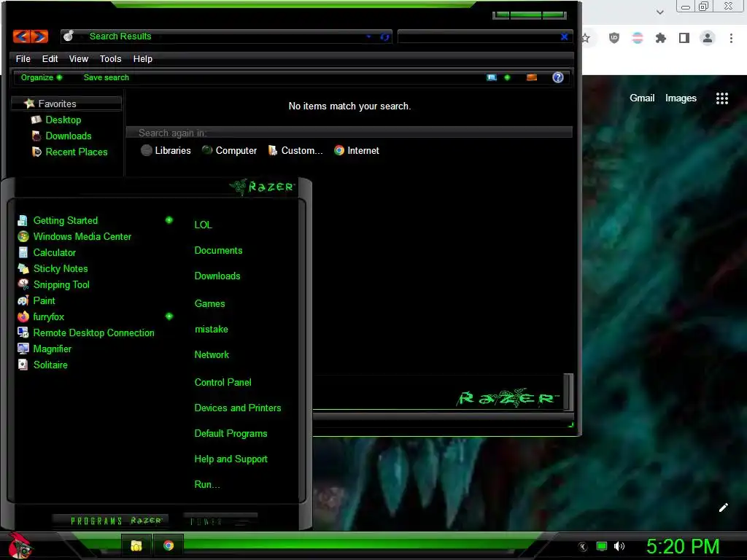
Task: Switch to Chrome on taskbar
Action: point(169,545)
